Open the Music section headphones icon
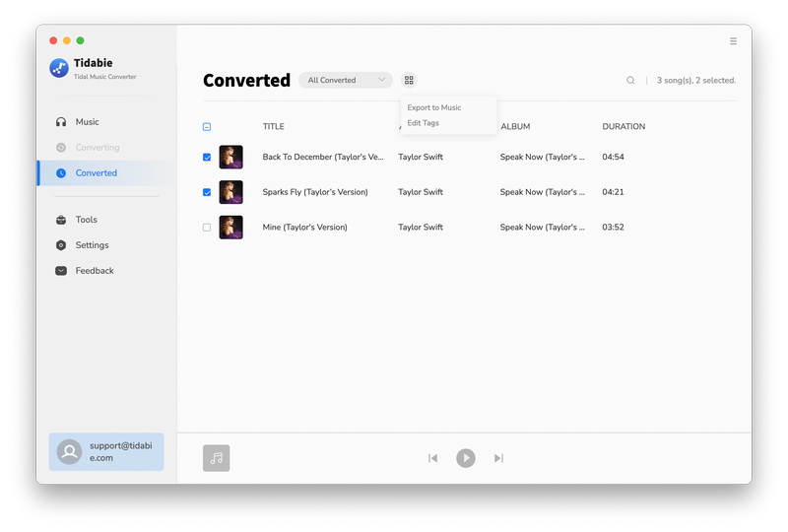 (61, 122)
